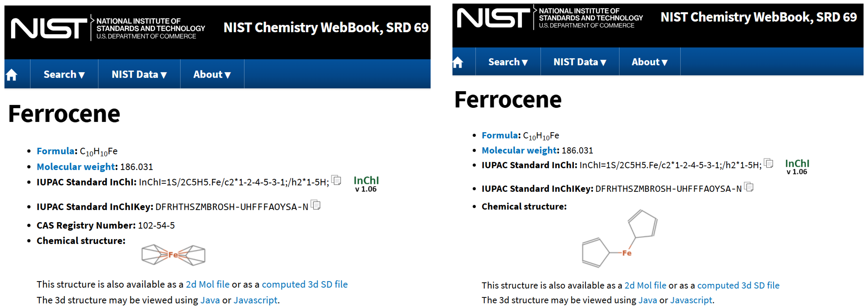Copy the InChI string in right page
Image resolution: width=868 pixels, height=308 pixels.
(769, 163)
